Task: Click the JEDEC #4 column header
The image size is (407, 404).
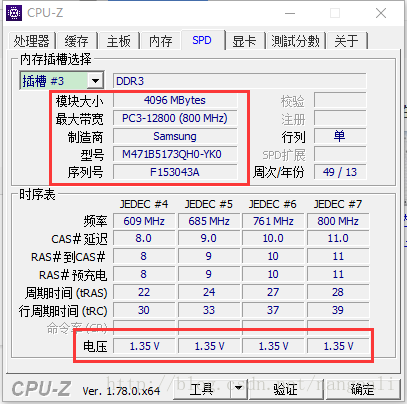Action: (144, 204)
